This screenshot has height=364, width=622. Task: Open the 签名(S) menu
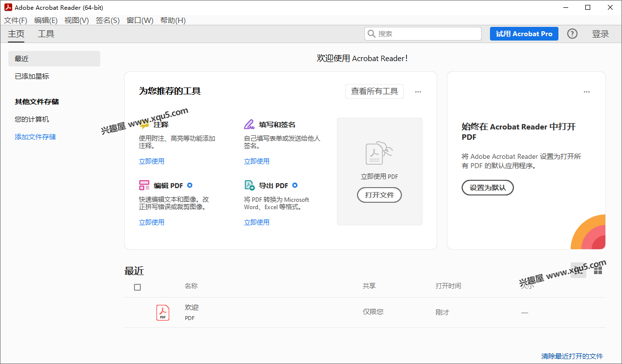[108, 20]
